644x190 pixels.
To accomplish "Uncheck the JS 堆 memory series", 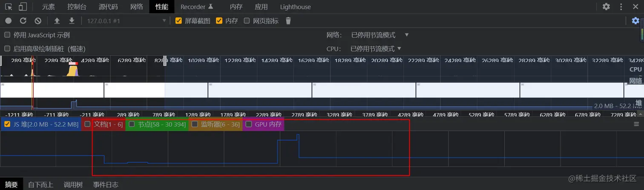I will coord(7,124).
